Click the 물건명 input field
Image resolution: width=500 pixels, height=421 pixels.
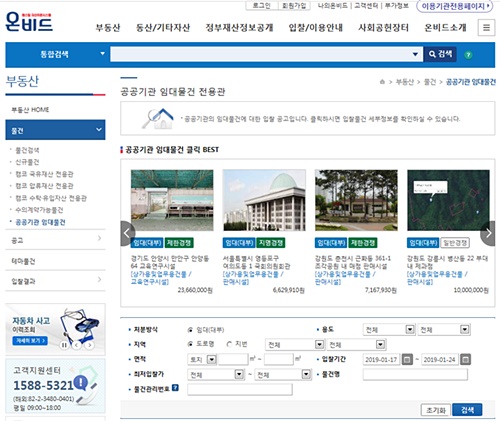pyautogui.click(x=415, y=375)
